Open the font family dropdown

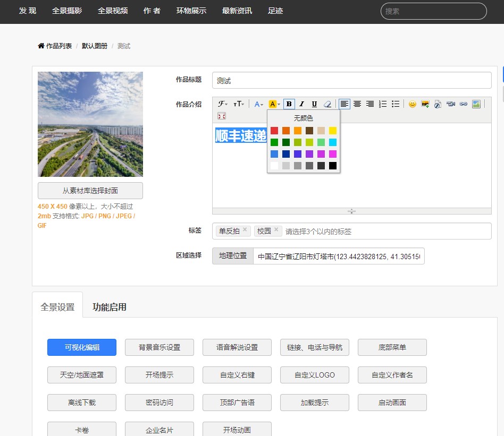click(x=223, y=104)
